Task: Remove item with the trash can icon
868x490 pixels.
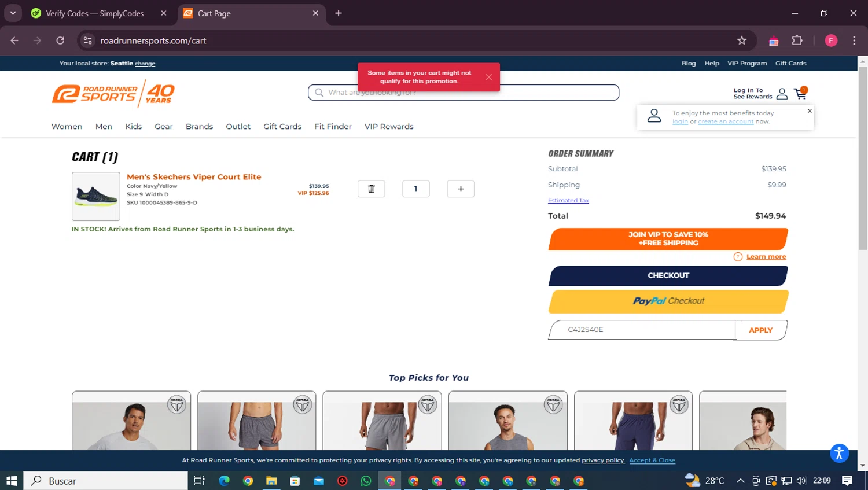Action: click(x=372, y=189)
